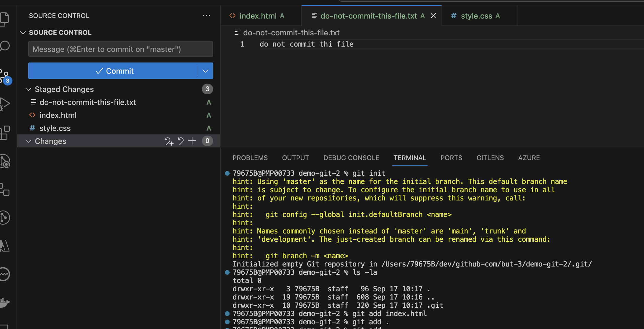This screenshot has width=644, height=329.
Task: Click file icon beside staged do-not-commit-this-file.txt
Action: coord(33,102)
